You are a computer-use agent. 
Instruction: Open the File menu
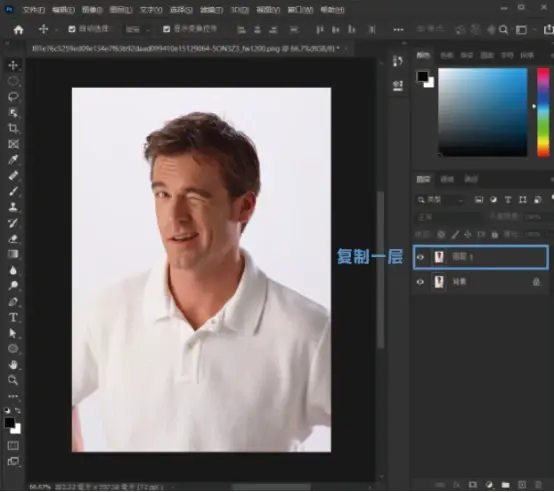tap(33, 10)
